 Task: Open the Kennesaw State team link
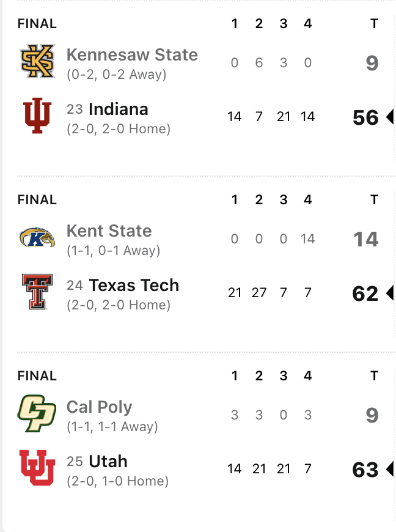click(132, 55)
